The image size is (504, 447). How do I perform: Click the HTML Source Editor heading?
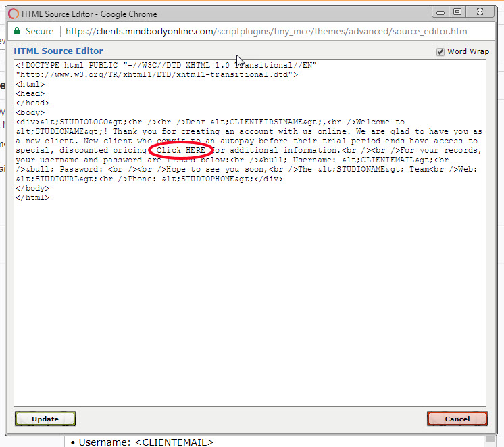tap(59, 51)
